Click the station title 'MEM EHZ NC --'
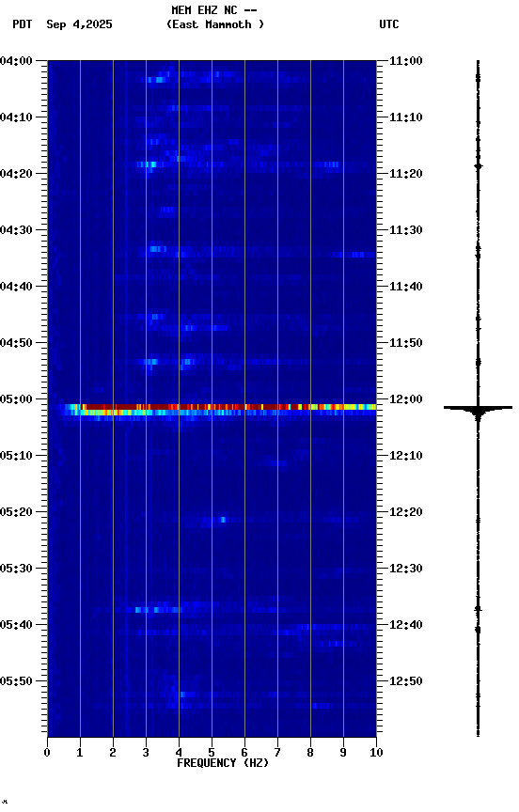 coord(214,9)
